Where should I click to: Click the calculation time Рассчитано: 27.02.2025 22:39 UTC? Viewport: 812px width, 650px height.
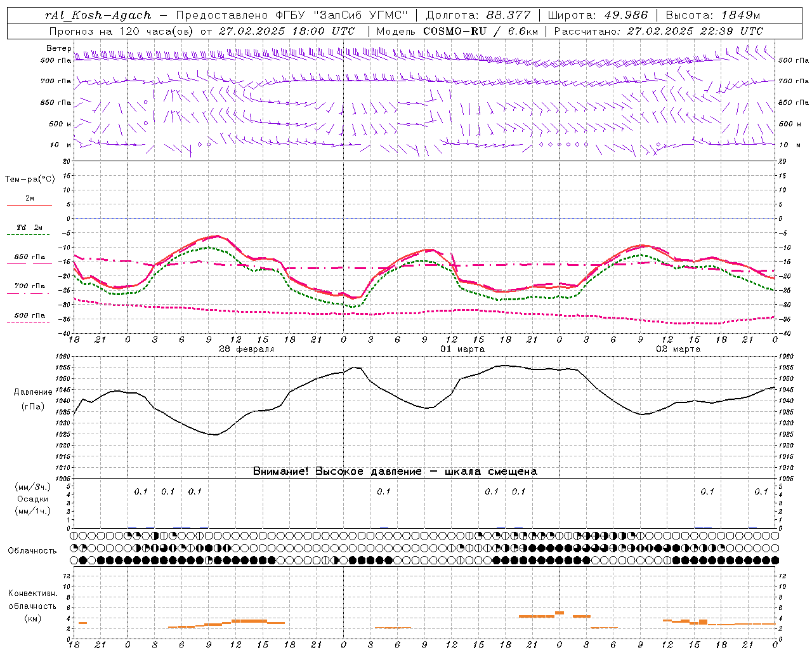pos(658,31)
